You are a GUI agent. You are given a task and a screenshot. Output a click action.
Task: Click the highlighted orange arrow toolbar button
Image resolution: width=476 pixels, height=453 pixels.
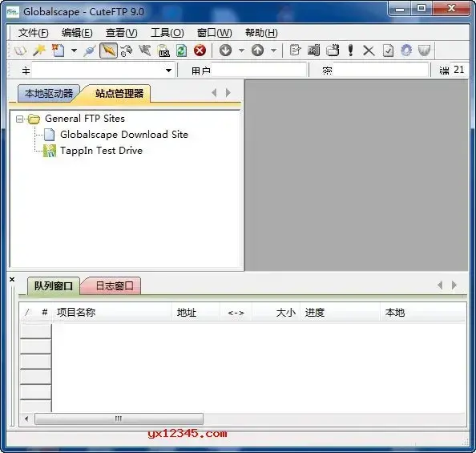(x=108, y=51)
